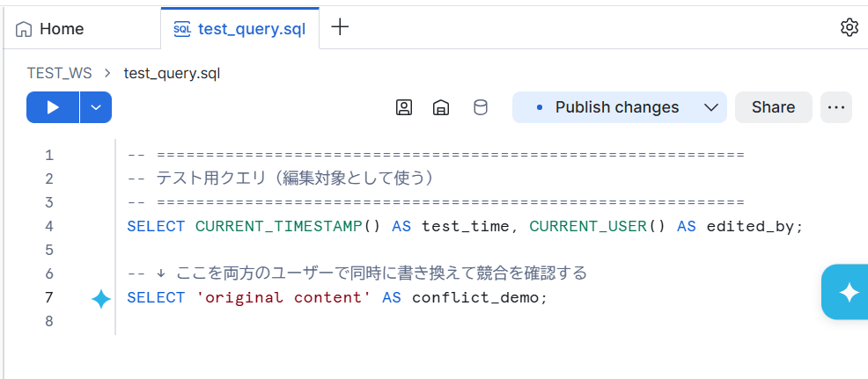Click the AI sparkle icon beside line 7

(x=100, y=299)
